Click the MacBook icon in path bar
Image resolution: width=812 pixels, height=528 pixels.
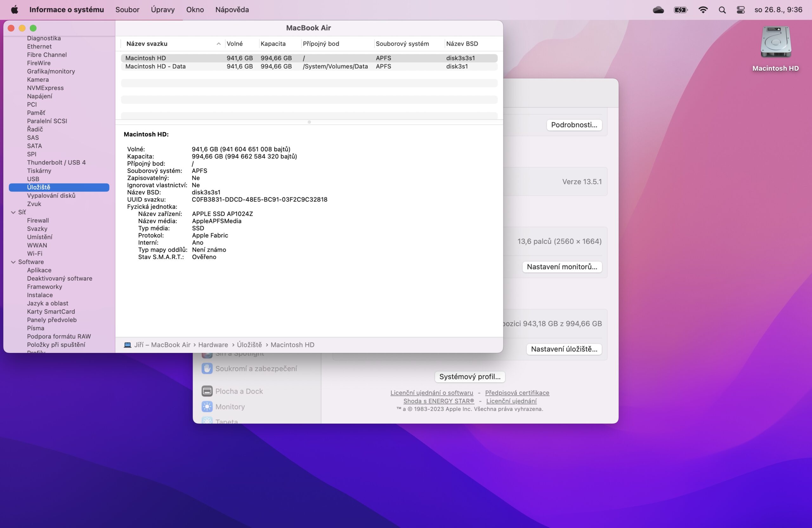pos(128,345)
